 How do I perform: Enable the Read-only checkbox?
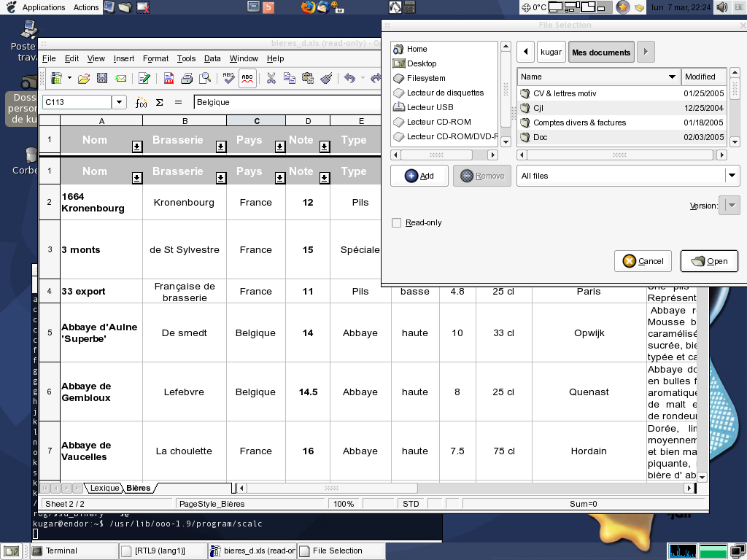coord(397,223)
